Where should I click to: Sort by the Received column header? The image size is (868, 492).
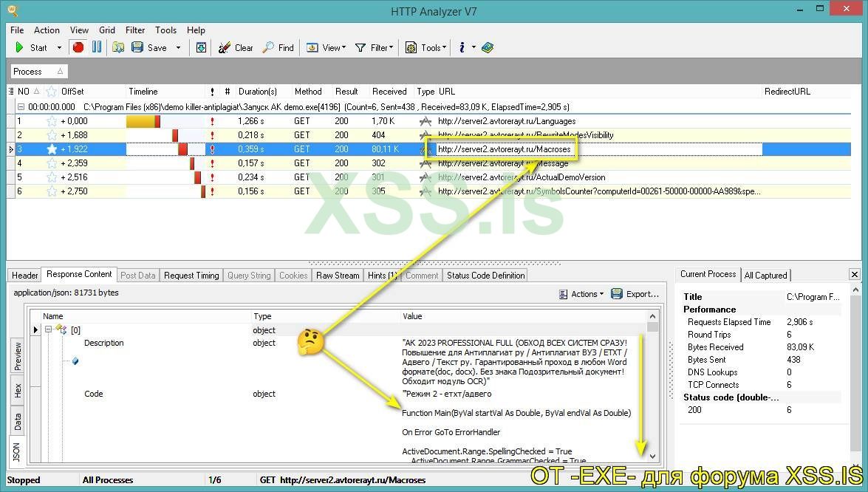click(x=389, y=92)
